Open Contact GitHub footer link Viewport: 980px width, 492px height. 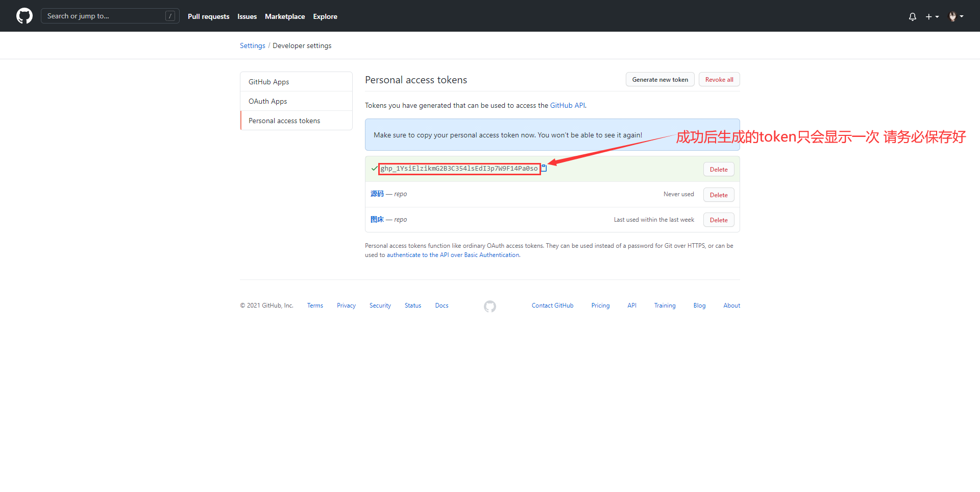click(552, 306)
